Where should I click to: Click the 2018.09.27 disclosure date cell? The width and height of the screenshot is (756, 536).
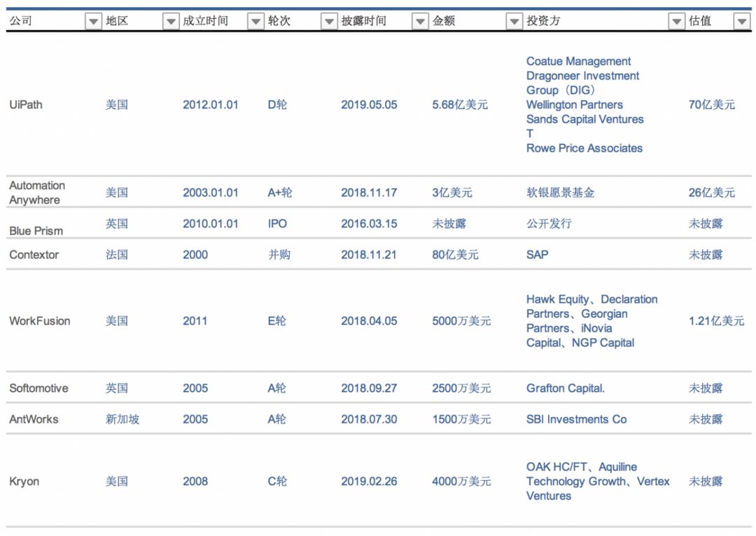click(x=370, y=388)
